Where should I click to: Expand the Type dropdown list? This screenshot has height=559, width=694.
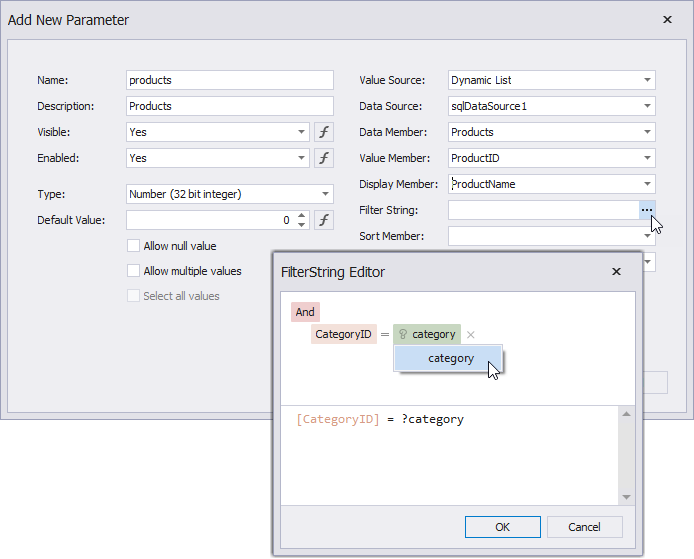pos(326,194)
